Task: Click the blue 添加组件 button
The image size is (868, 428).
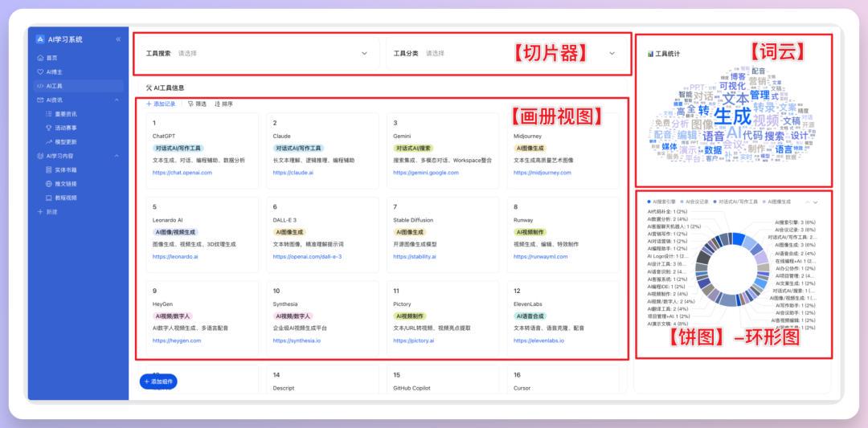Action: pos(158,381)
